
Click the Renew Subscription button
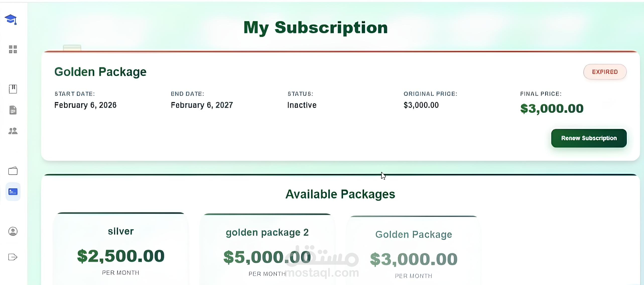[589, 138]
